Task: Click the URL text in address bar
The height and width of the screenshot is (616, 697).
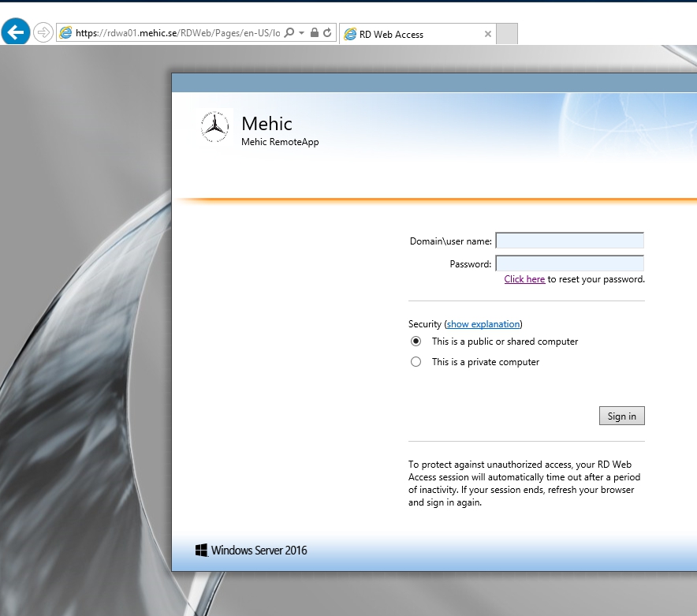Action: click(177, 33)
